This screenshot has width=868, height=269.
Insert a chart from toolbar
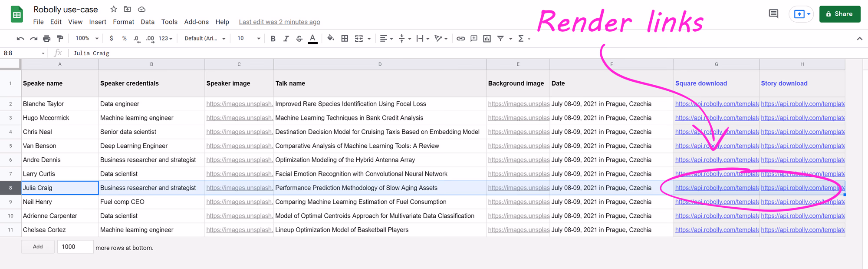pos(487,39)
